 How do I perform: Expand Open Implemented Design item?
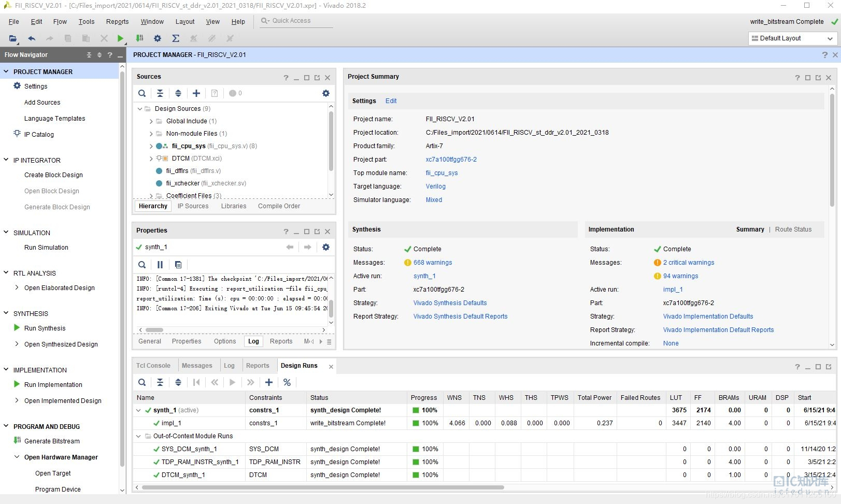17,400
